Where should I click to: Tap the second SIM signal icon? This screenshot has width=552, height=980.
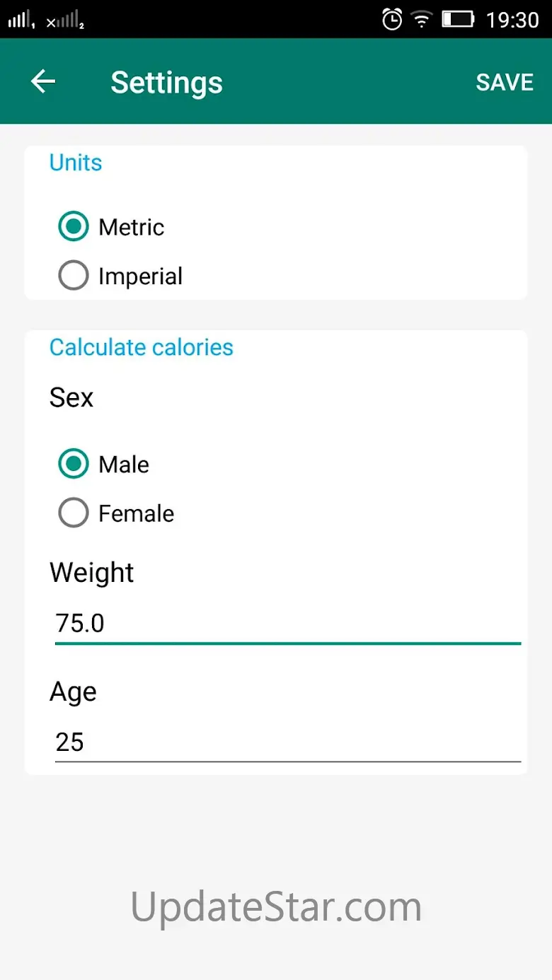coord(66,21)
